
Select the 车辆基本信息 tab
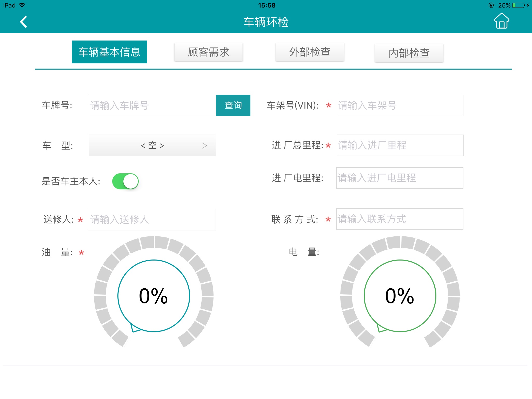point(109,52)
